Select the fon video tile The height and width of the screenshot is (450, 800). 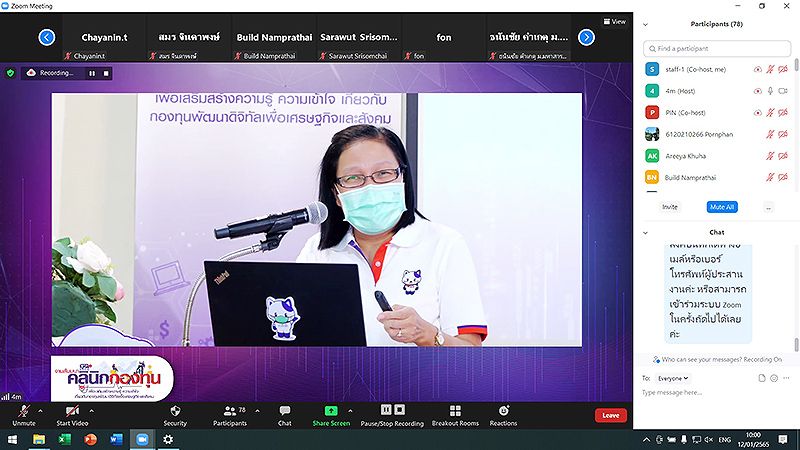(443, 38)
